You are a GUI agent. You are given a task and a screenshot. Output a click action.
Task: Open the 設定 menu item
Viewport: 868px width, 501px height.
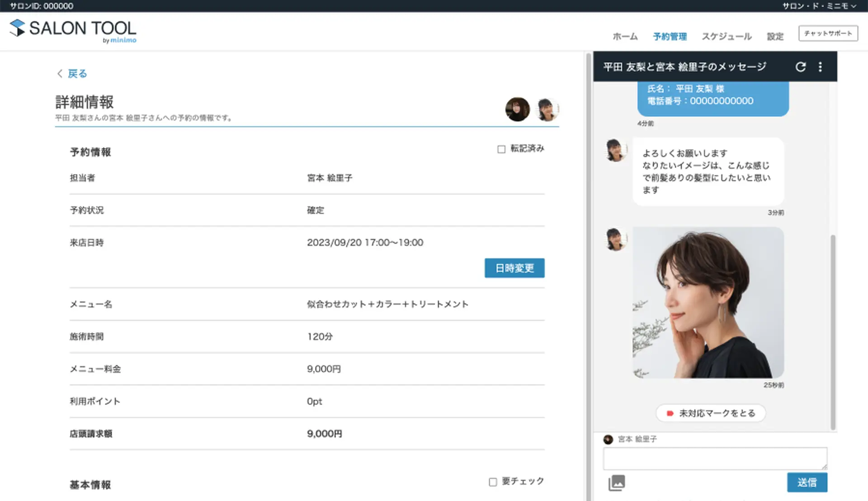pyautogui.click(x=775, y=37)
